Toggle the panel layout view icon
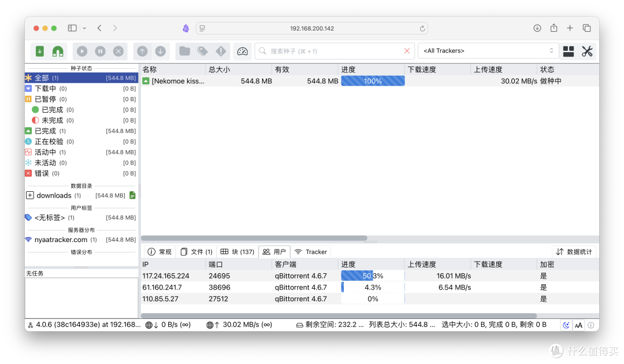 [x=569, y=51]
